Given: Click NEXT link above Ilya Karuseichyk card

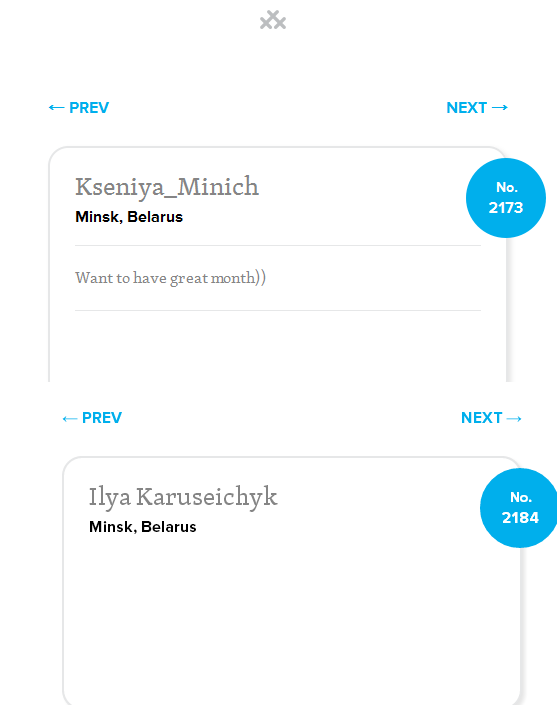Looking at the screenshot, I should 491,418.
